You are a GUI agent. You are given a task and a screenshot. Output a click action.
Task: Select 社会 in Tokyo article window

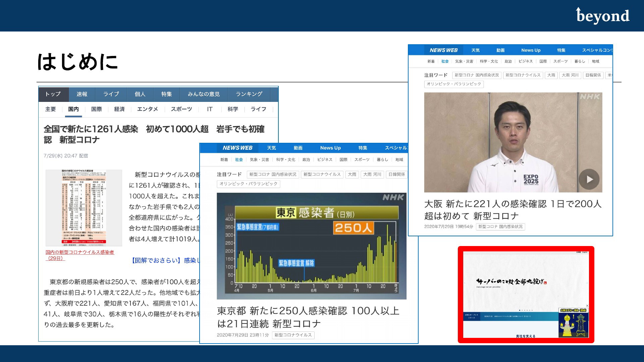pyautogui.click(x=239, y=160)
